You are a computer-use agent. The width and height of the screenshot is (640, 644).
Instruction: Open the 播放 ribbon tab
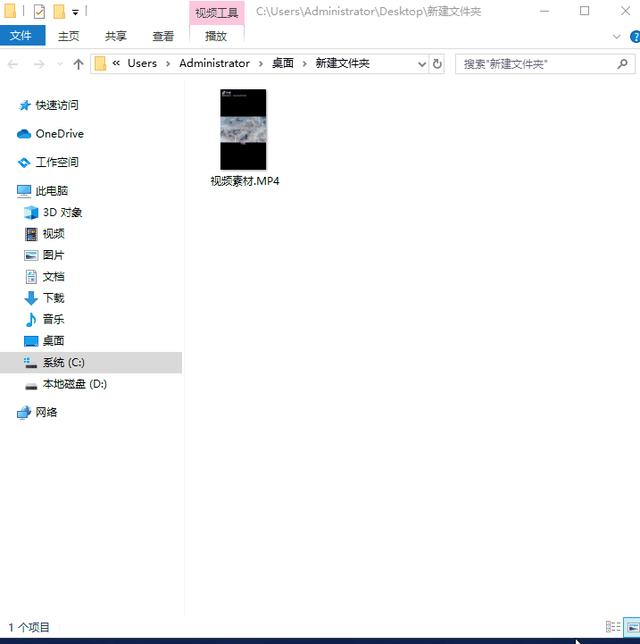click(x=216, y=36)
